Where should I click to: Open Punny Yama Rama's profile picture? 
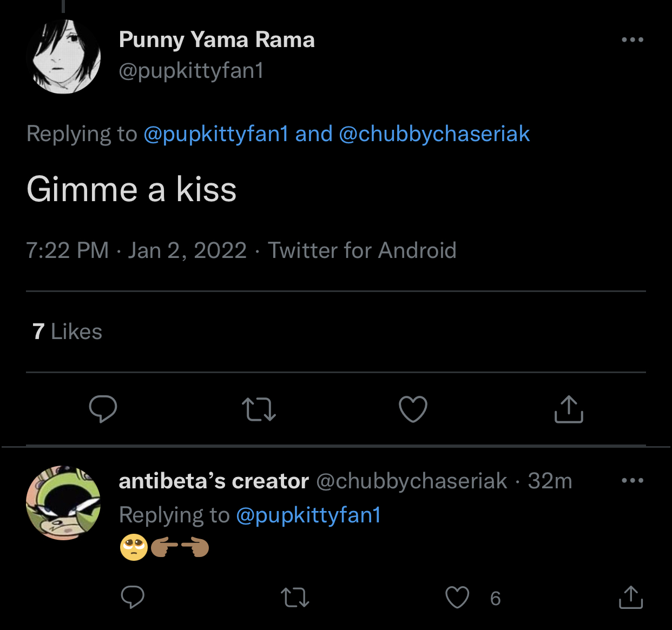click(63, 56)
